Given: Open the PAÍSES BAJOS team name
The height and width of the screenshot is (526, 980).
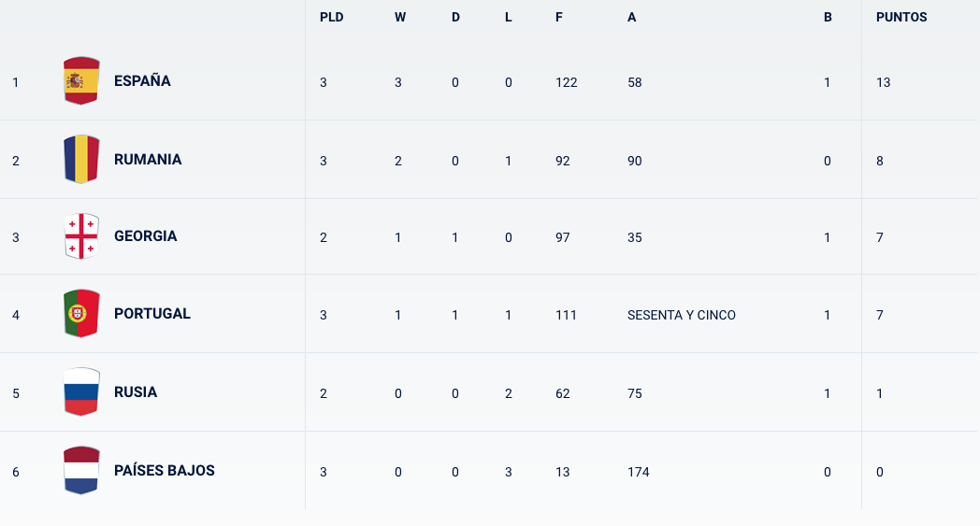Looking at the screenshot, I should [x=164, y=470].
